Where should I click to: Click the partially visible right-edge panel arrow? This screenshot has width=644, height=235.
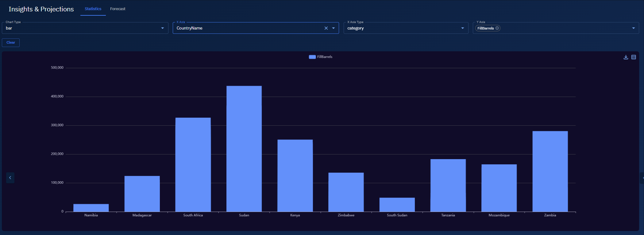pyautogui.click(x=642, y=178)
